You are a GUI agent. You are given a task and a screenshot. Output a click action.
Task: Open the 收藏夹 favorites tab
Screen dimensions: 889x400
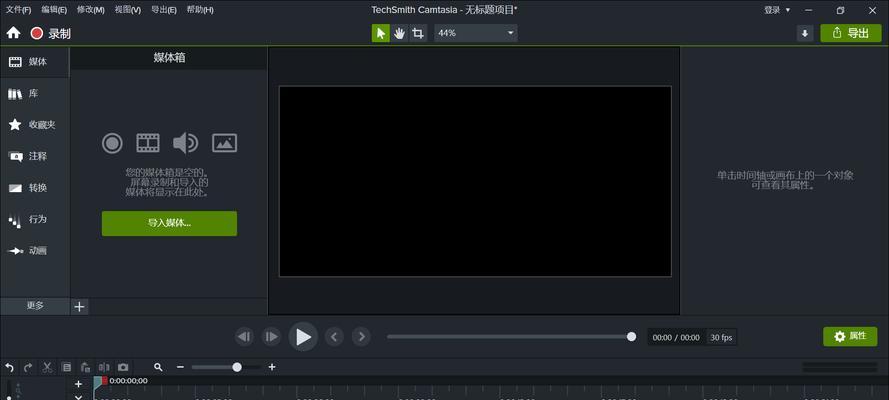[x=35, y=125]
